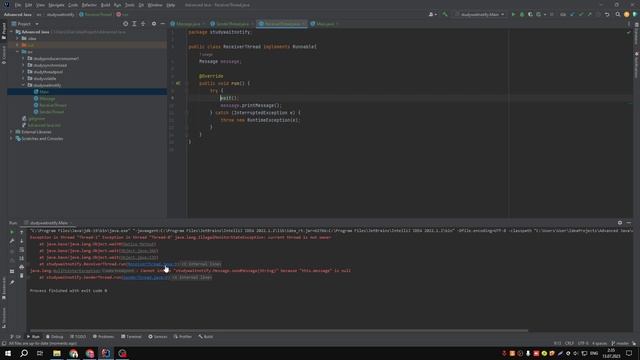
Task: Open Project panel gear options
Action: tap(154, 24)
